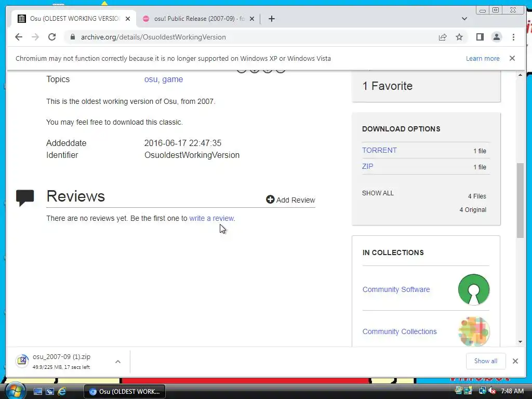Open the Learn more link in infobar
The image size is (532, 399).
coord(483,58)
